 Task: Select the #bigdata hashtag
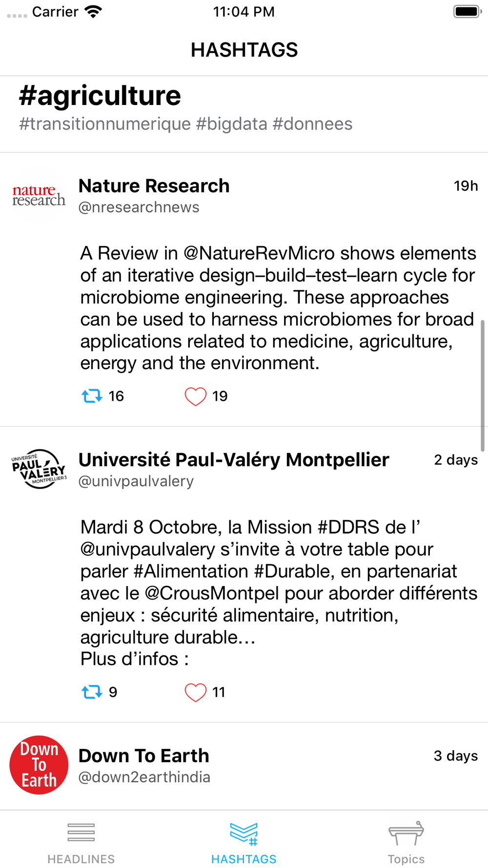(231, 124)
